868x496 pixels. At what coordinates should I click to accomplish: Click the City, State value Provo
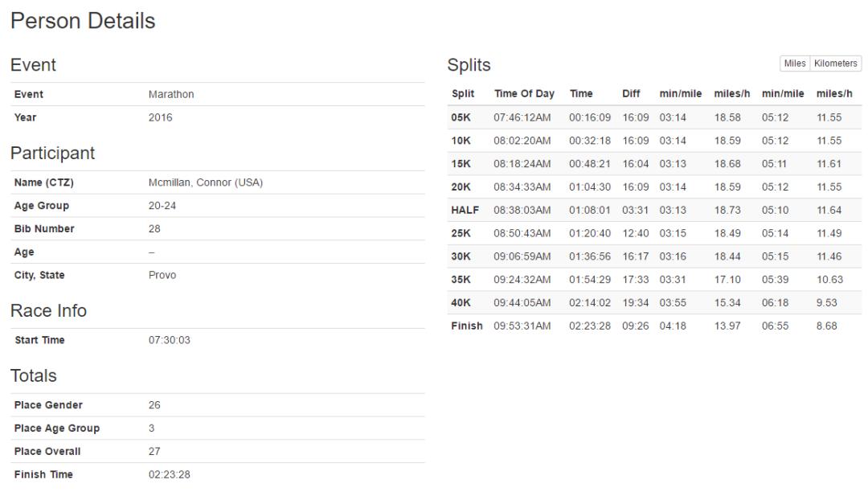point(162,275)
